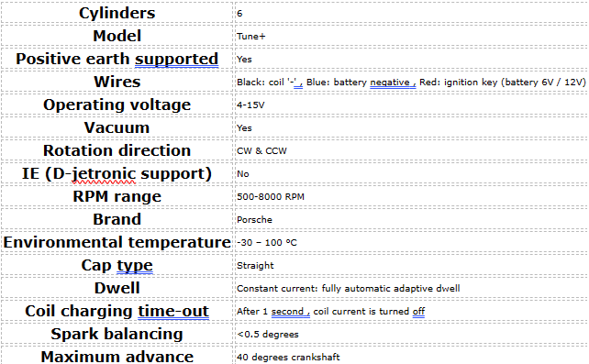Click the misspelled word jetronic
The height and width of the screenshot is (364, 589).
tap(104, 173)
